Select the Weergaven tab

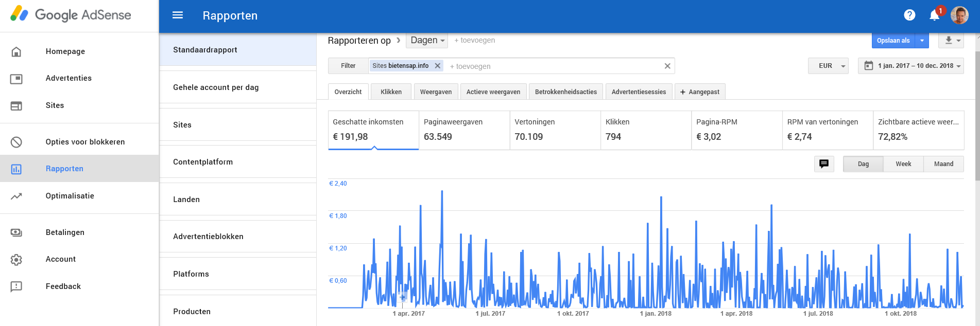point(436,92)
